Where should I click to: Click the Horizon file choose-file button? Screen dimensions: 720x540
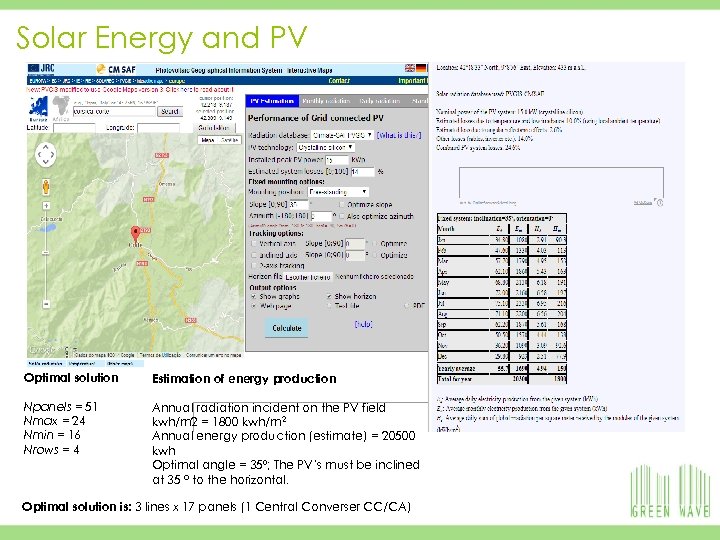[308, 277]
